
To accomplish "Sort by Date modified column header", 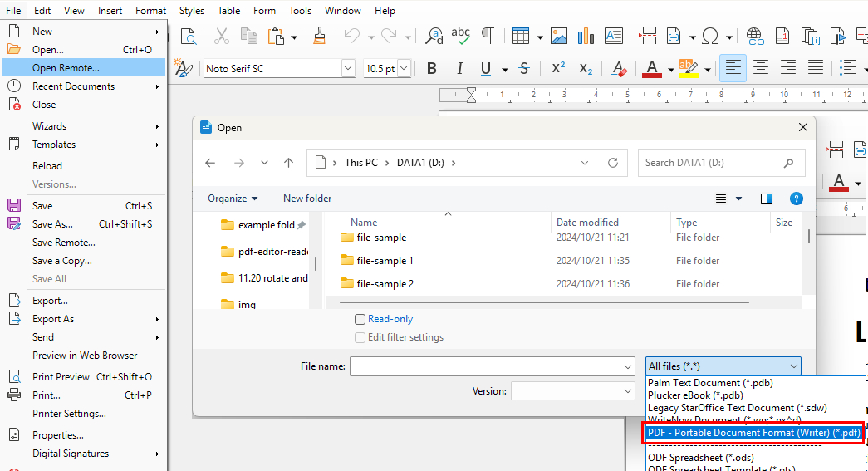I will click(x=587, y=223).
